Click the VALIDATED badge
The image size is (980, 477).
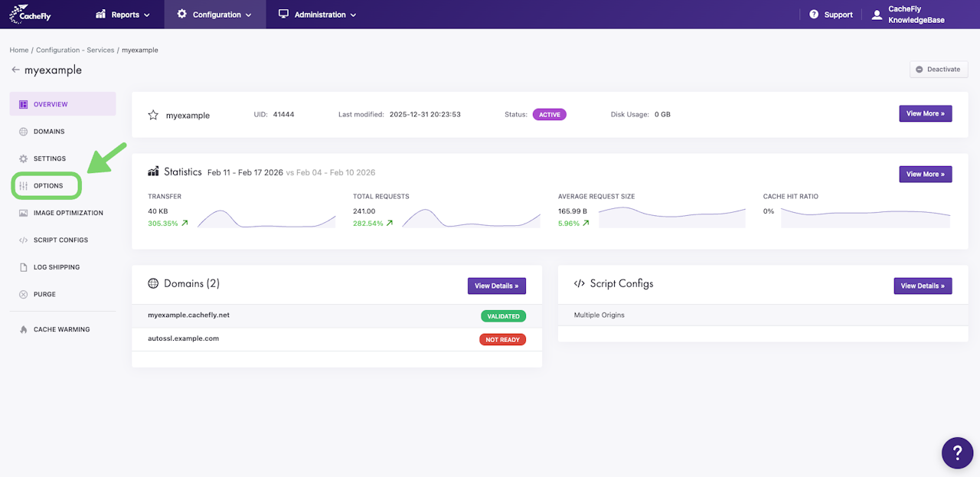click(x=503, y=315)
